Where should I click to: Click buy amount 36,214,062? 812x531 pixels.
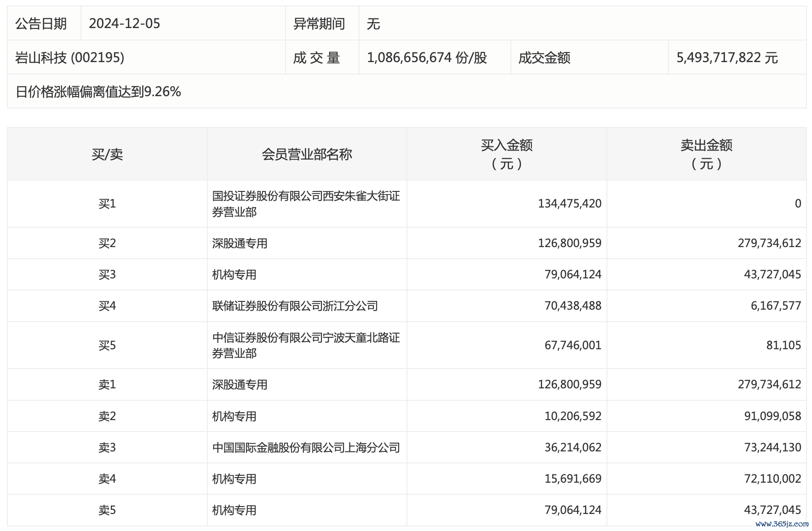(573, 447)
